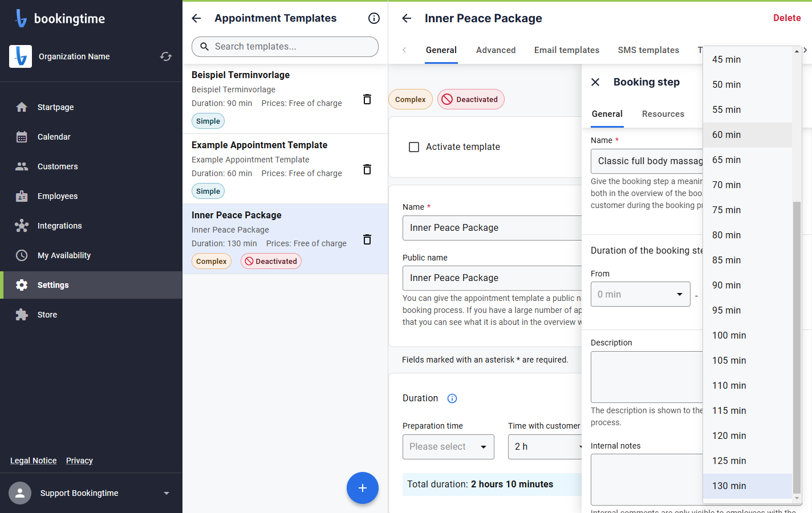This screenshot has height=513, width=812.
Task: Open the Privacy link
Action: [x=79, y=461]
